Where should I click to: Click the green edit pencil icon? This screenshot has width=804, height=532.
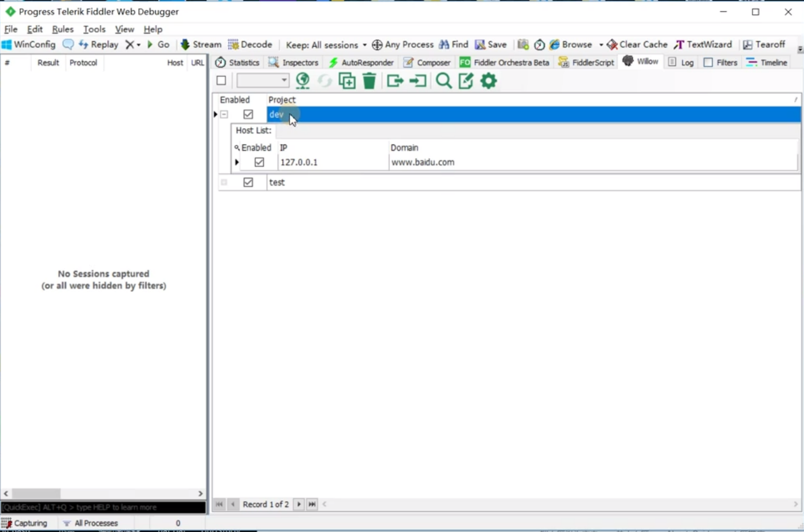click(x=466, y=81)
